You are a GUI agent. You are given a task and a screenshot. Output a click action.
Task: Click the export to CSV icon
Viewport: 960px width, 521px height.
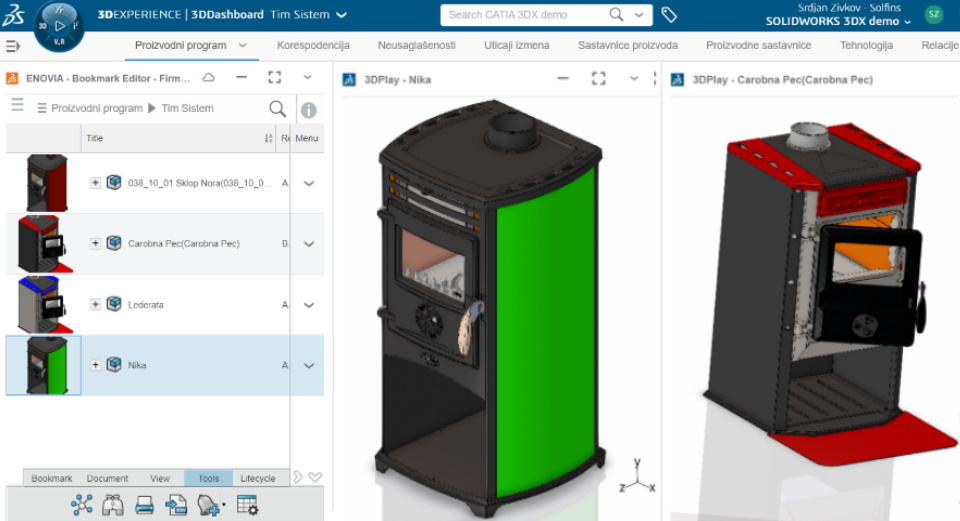[176, 505]
